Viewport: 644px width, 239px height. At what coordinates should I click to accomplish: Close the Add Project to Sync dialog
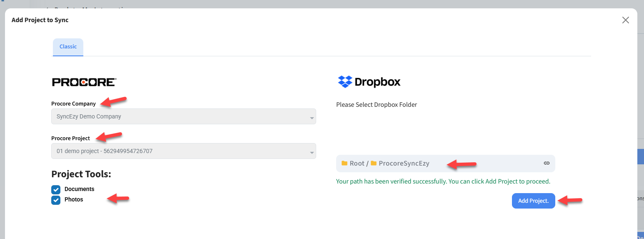(x=625, y=20)
